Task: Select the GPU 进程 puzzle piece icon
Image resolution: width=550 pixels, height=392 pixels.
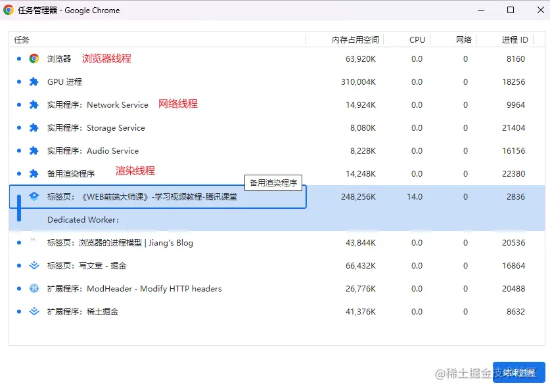Action: point(34,81)
